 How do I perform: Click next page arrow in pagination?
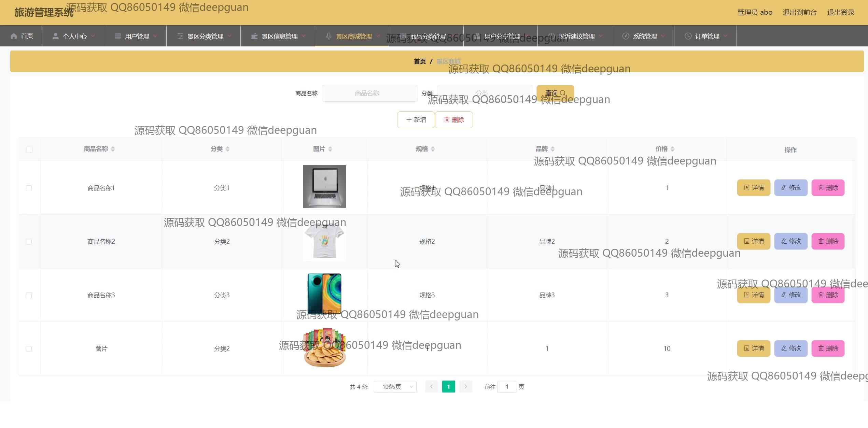coord(465,387)
